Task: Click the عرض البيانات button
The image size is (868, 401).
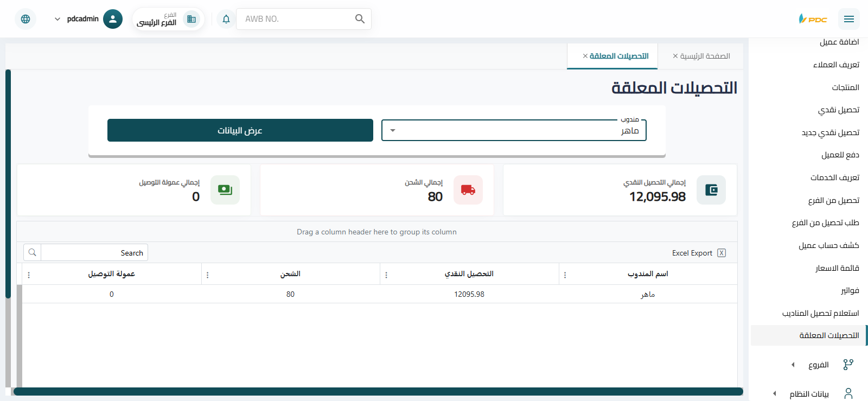Action: pyautogui.click(x=240, y=130)
